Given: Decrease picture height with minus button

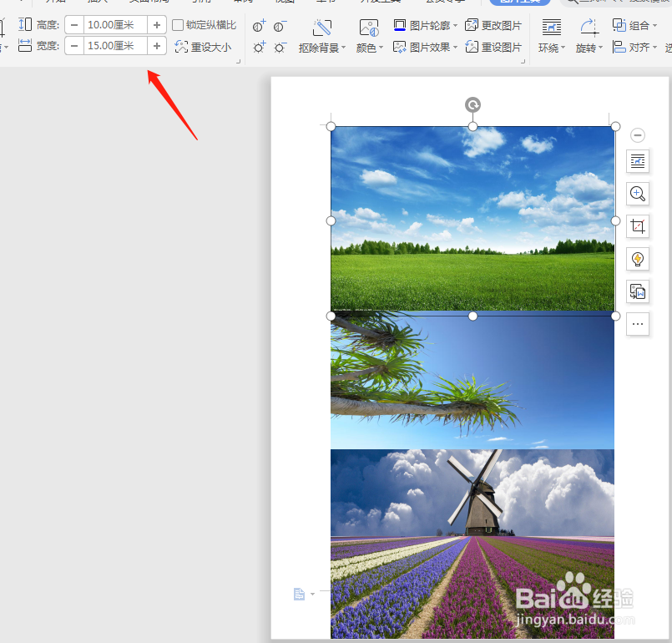Looking at the screenshot, I should pos(74,25).
